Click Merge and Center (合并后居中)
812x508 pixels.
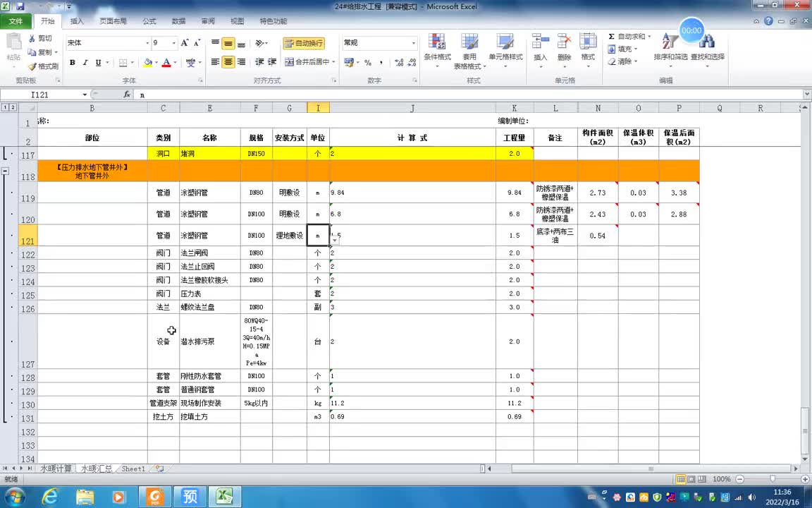coord(307,62)
